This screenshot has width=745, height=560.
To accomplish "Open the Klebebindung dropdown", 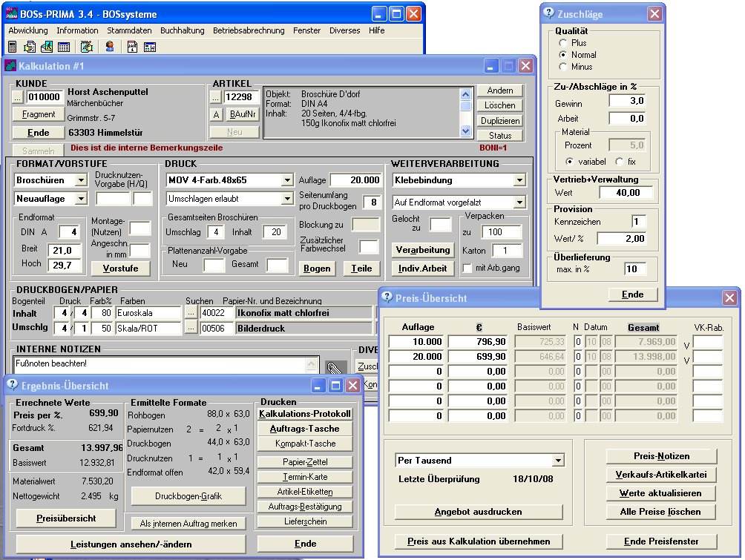I will click(x=519, y=180).
